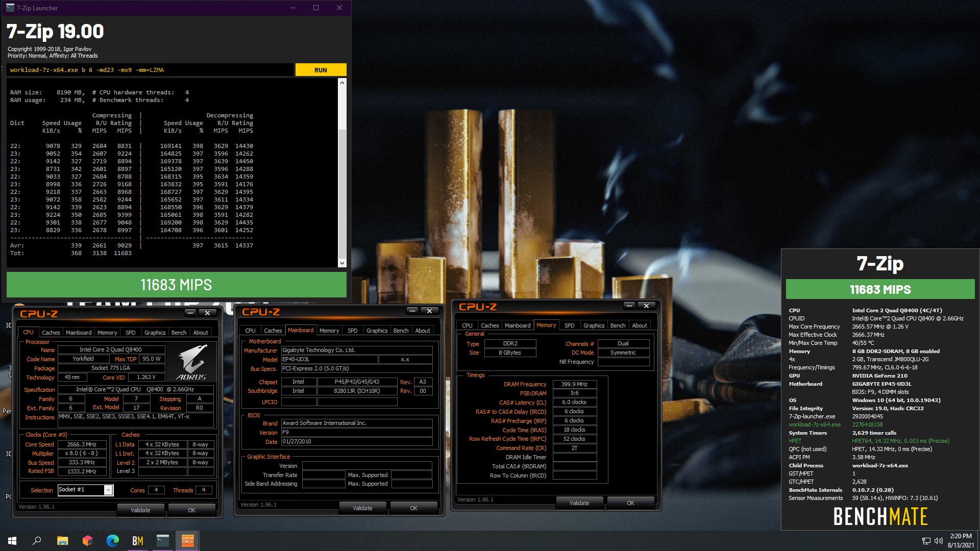Open the SPD tab in the left CPU-Z window
Image resolution: width=980 pixels, height=551 pixels.
coord(131,333)
